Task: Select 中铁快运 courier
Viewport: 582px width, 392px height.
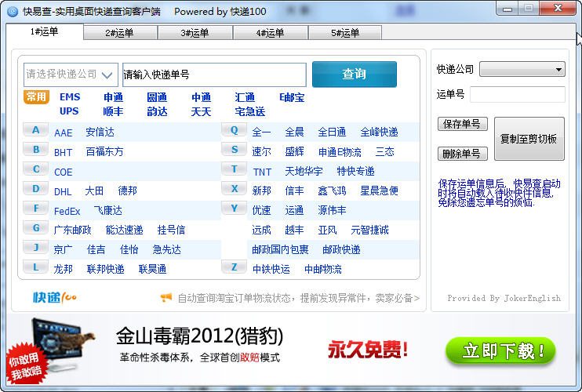Action: click(271, 269)
